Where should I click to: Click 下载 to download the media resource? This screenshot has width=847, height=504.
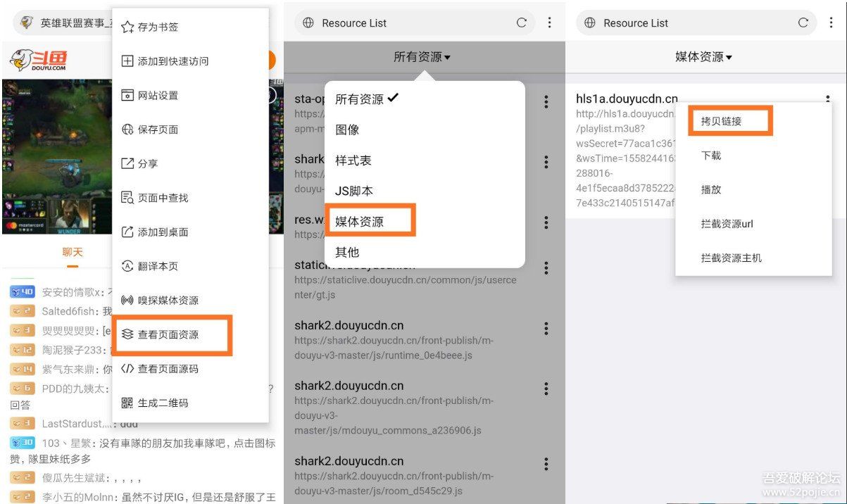(x=712, y=156)
